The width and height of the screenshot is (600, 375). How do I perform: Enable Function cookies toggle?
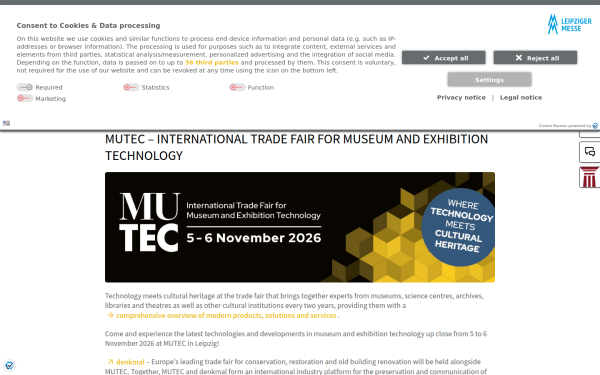pos(237,87)
